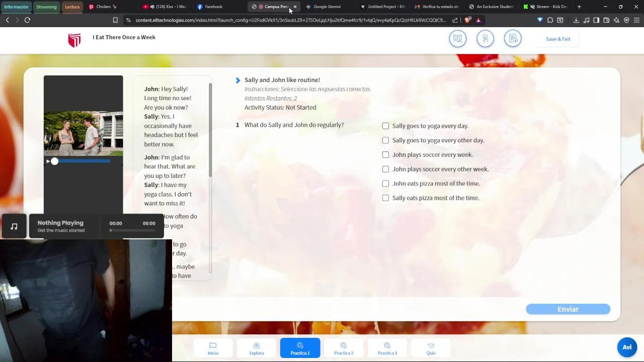Check 'Sally goes to yoga every other day.'
Image resolution: width=644 pixels, height=362 pixels.
click(x=385, y=140)
